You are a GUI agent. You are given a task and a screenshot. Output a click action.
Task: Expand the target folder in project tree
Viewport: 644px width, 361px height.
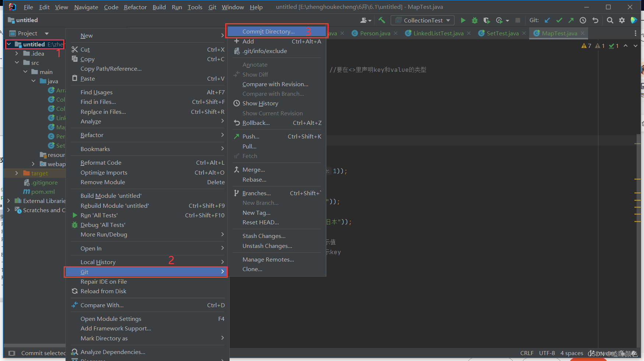pyautogui.click(x=17, y=173)
